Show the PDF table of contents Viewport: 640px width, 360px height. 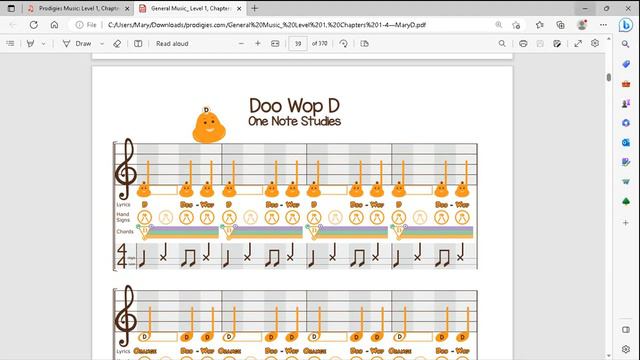click(x=10, y=43)
